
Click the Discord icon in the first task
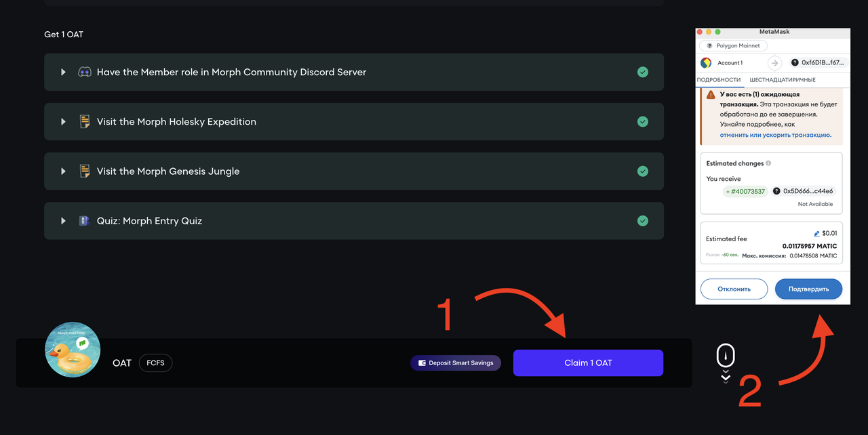click(85, 72)
